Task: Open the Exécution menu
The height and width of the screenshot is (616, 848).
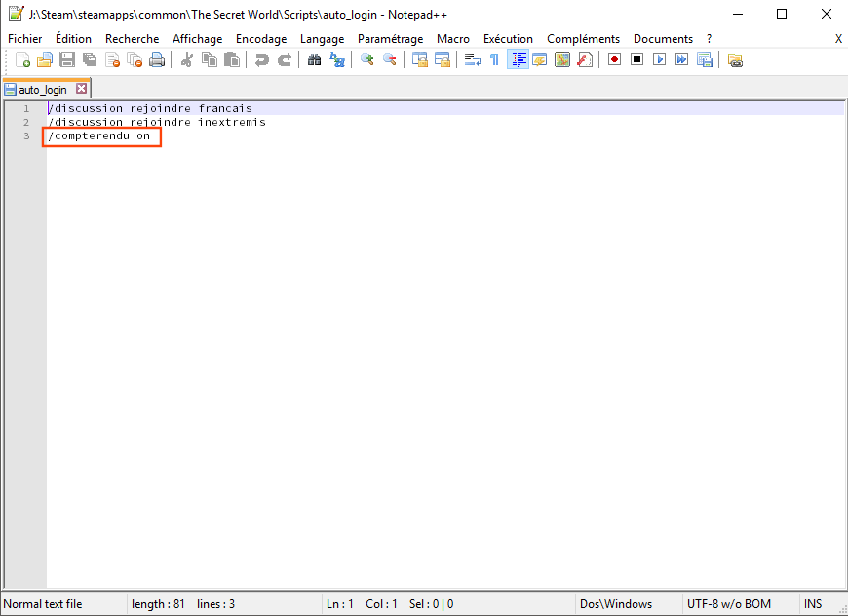Action: 509,39
